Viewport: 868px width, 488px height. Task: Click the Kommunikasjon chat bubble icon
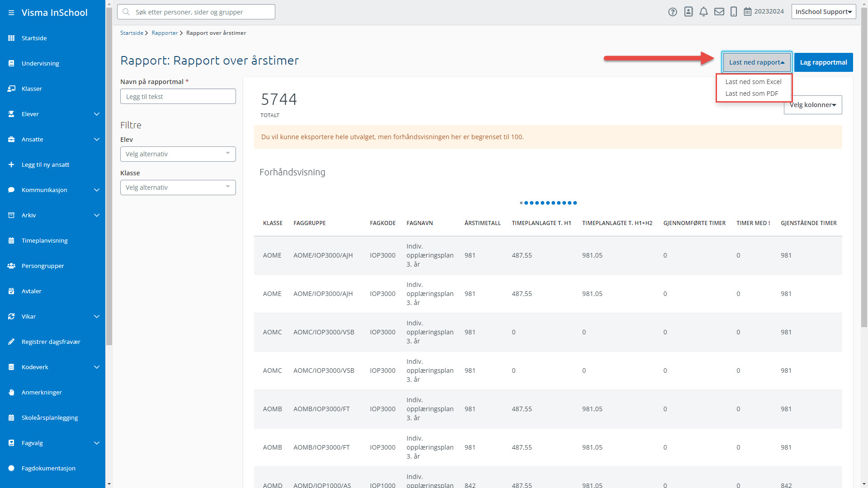[11, 190]
